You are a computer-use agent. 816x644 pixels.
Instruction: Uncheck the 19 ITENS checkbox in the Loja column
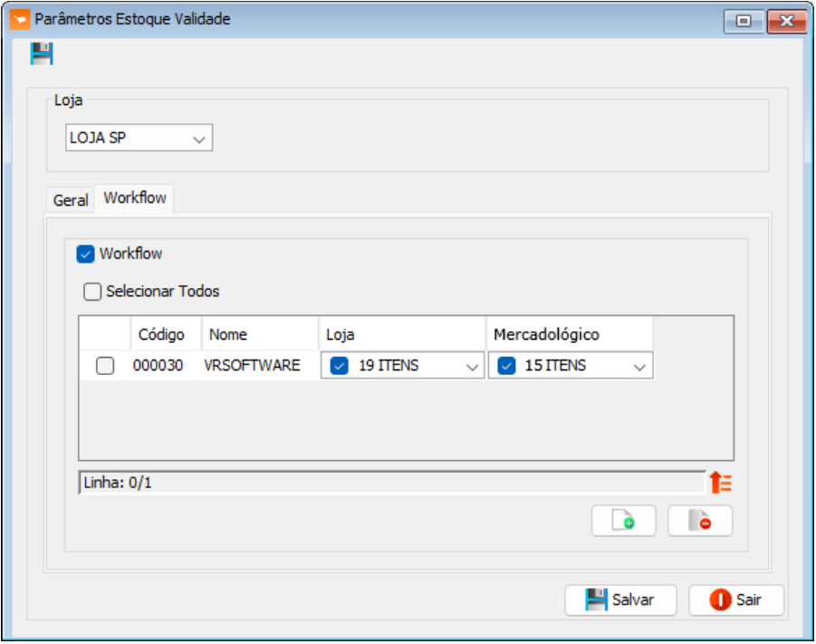339,366
